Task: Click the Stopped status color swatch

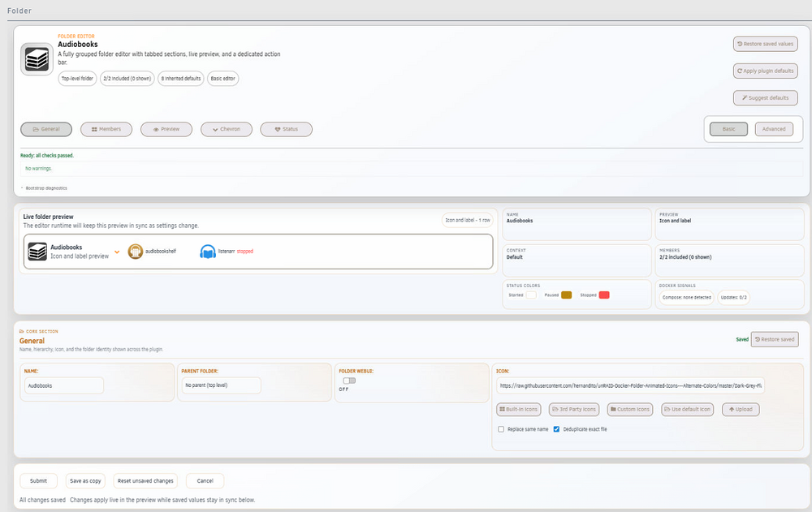Action: pyautogui.click(x=604, y=295)
